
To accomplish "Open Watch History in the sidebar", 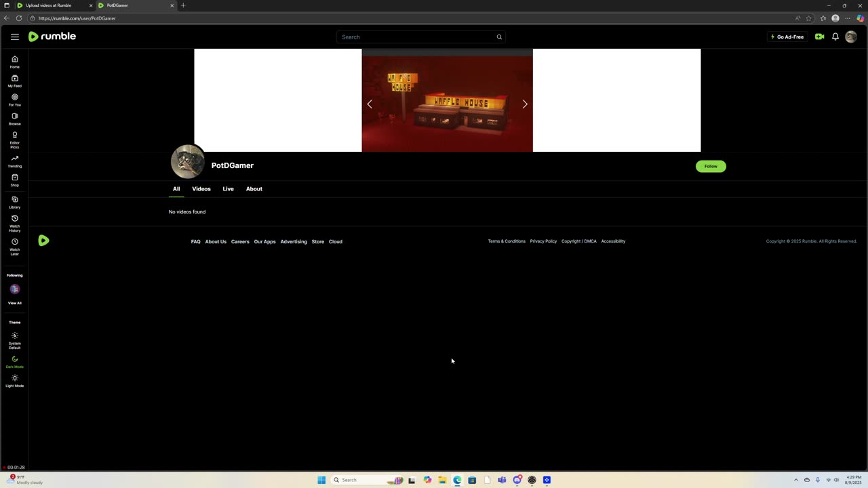I will tap(14, 224).
